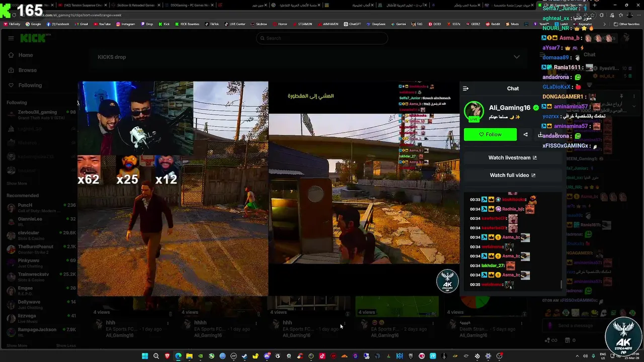Open GiannieLee recommended channel
The width and height of the screenshot is (644, 362).
pyautogui.click(x=41, y=222)
